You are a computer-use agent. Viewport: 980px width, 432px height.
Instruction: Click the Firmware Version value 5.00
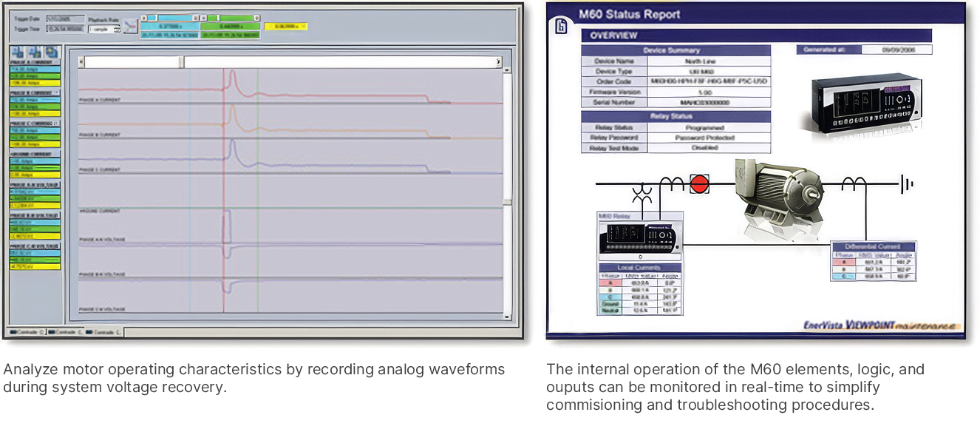(710, 92)
